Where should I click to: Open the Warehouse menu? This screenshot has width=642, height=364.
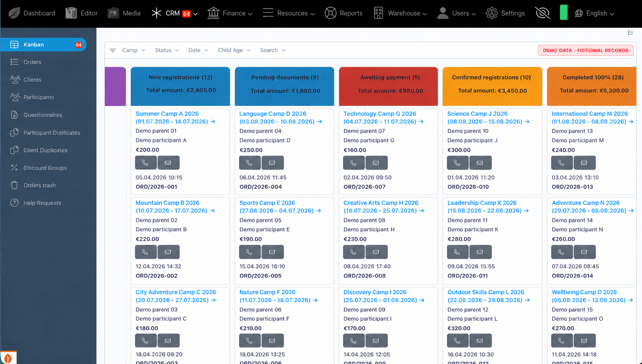tap(400, 13)
